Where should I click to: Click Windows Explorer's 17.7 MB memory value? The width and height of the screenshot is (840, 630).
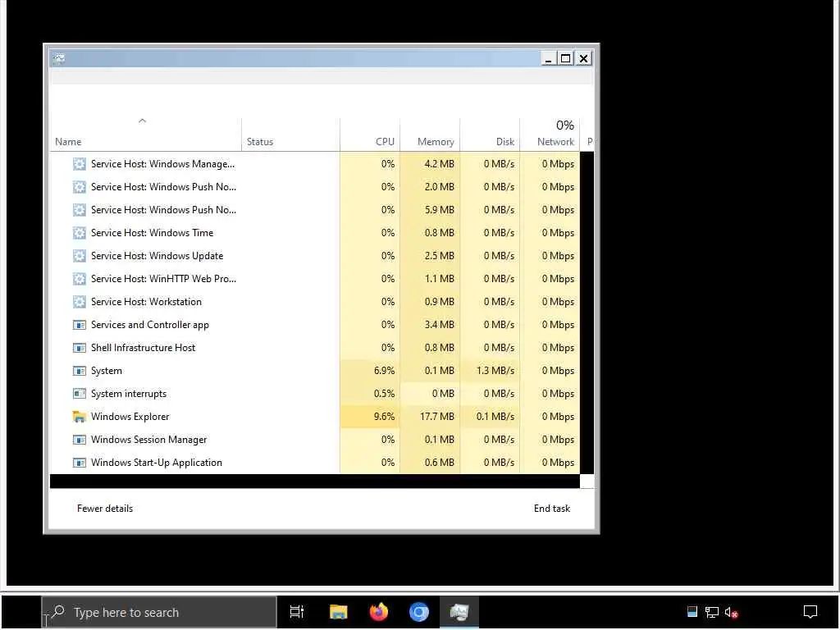tap(437, 417)
